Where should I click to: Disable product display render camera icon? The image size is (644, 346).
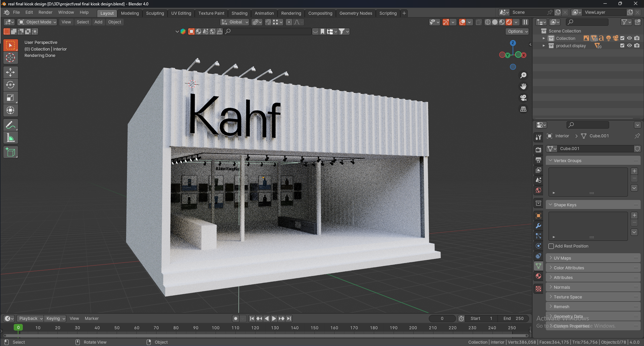pos(637,46)
